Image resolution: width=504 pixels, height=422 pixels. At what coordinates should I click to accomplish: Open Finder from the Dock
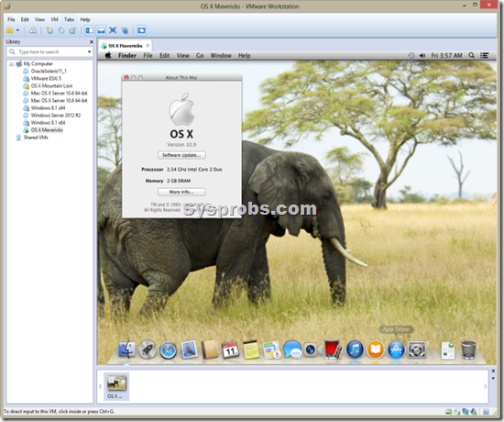[x=127, y=350]
